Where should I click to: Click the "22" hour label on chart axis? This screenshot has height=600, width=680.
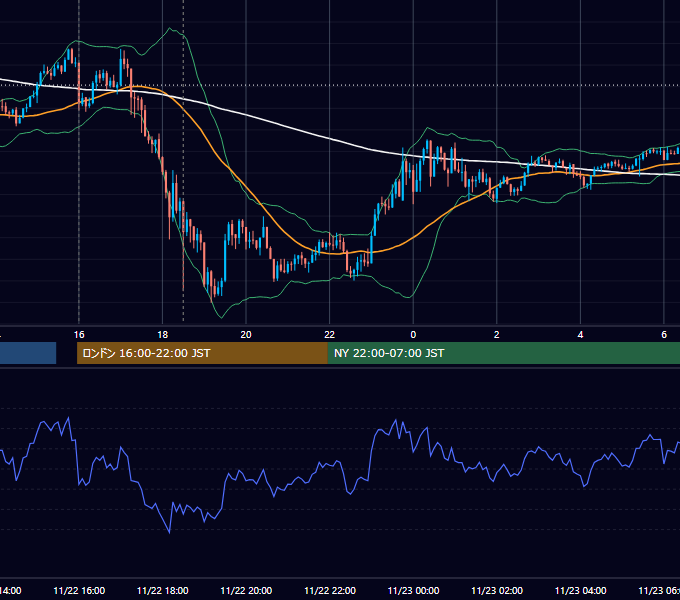pyautogui.click(x=330, y=335)
